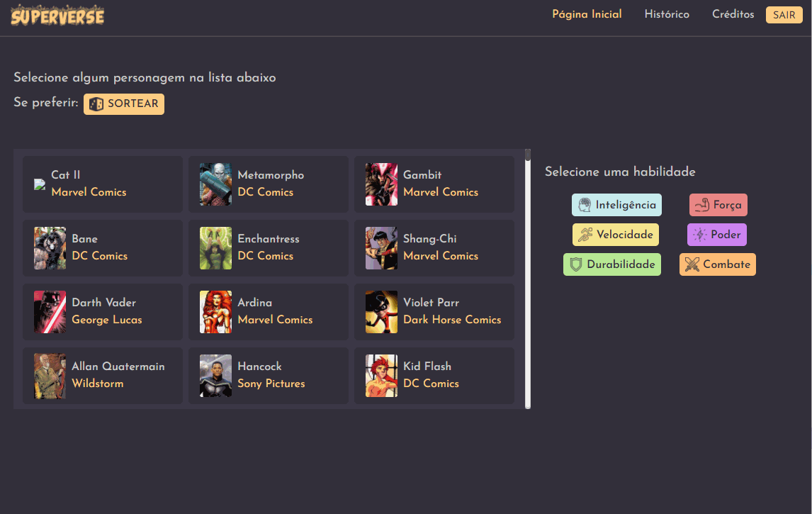812x514 pixels.
Task: Click the name Violet Parr
Action: (x=432, y=303)
